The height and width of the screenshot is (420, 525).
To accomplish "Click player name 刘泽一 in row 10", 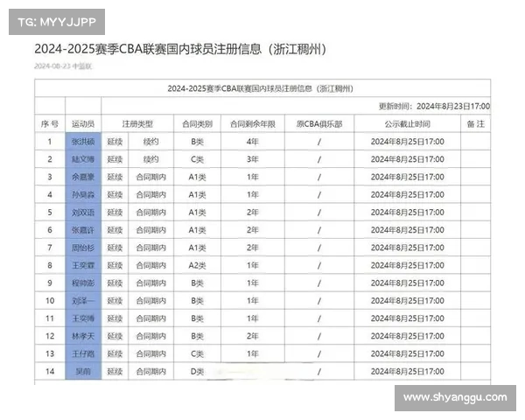I will tap(84, 300).
